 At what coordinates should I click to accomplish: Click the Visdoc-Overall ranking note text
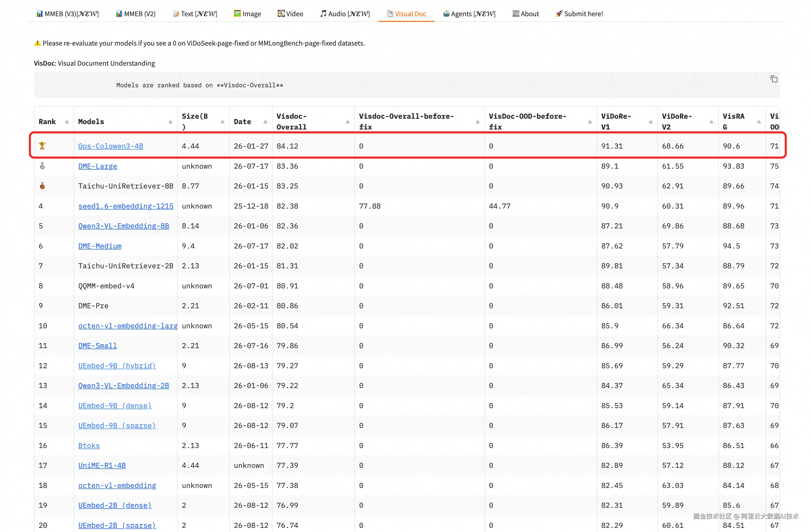tap(200, 85)
